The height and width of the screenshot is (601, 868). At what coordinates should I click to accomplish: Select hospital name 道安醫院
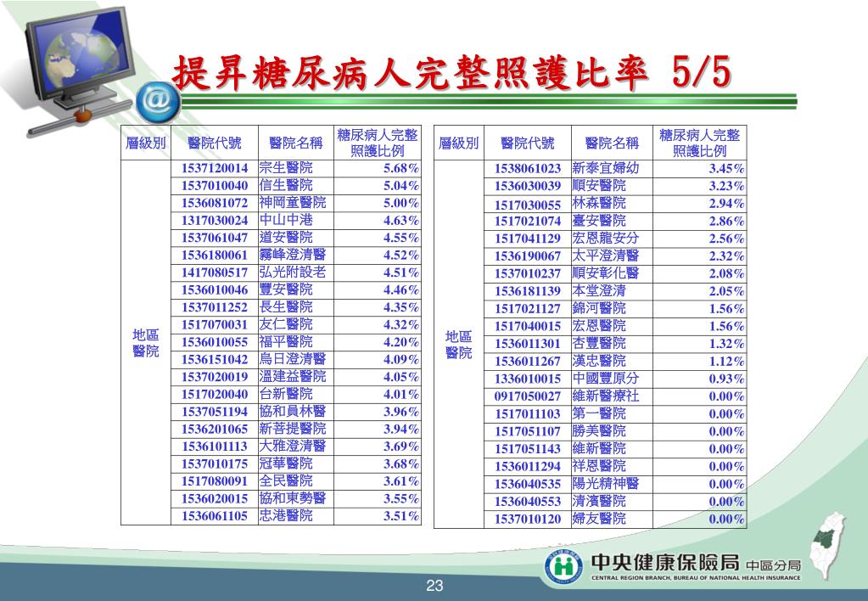click(x=286, y=238)
